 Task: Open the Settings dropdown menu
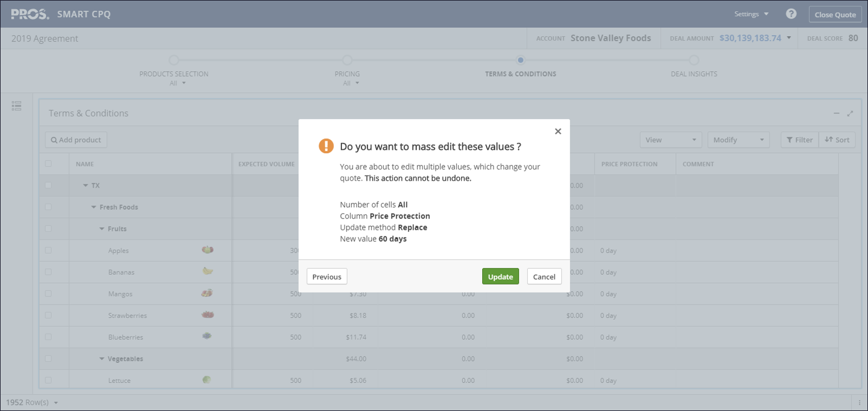pos(751,14)
